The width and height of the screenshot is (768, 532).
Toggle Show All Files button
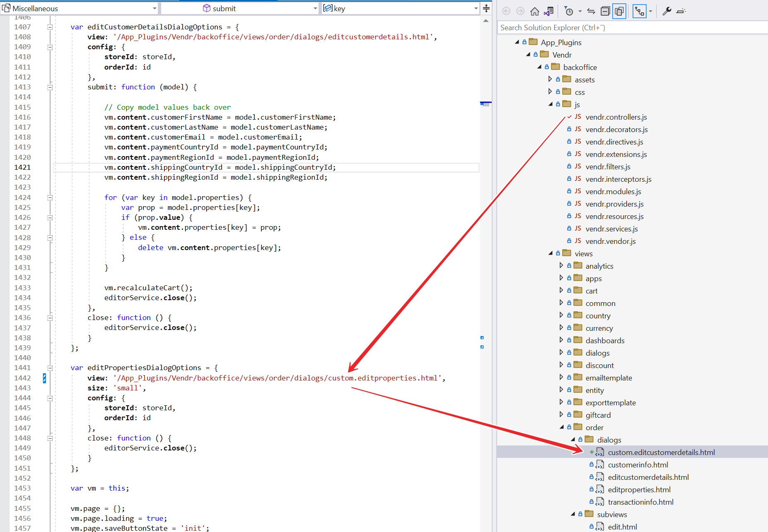[x=619, y=11]
